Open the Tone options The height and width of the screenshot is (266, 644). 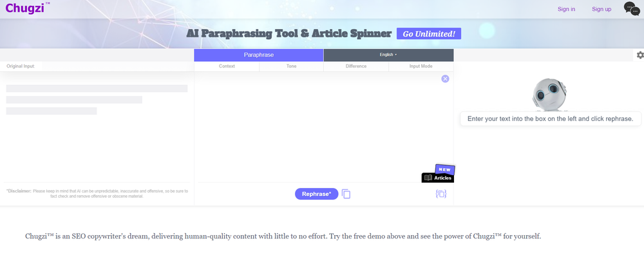(291, 66)
